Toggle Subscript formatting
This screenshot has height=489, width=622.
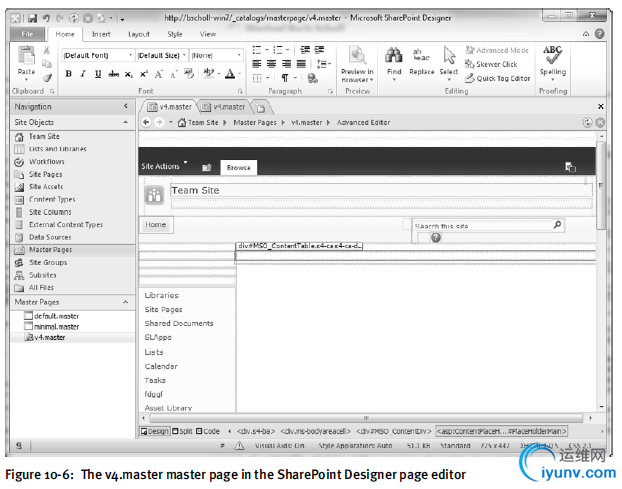click(129, 74)
